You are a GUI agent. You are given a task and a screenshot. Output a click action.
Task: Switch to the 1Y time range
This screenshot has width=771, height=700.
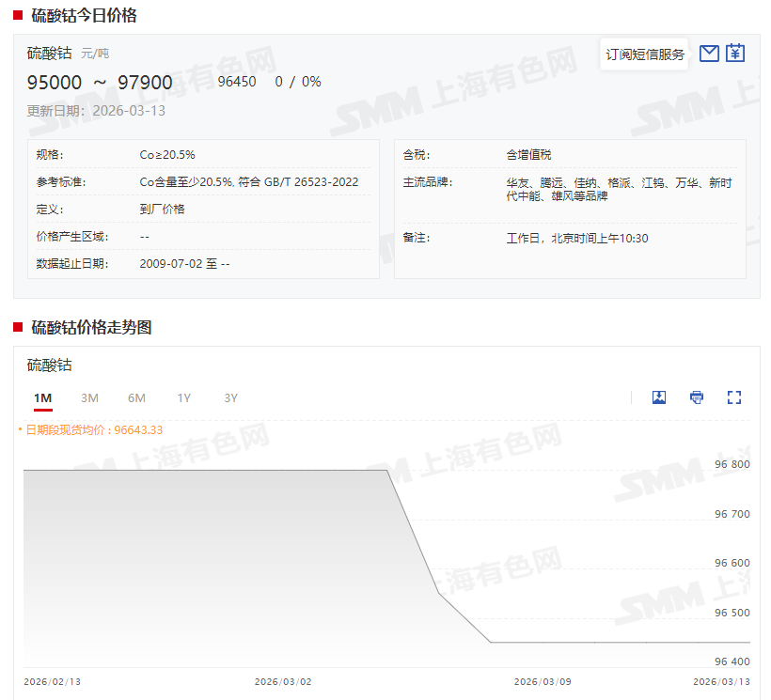183,398
